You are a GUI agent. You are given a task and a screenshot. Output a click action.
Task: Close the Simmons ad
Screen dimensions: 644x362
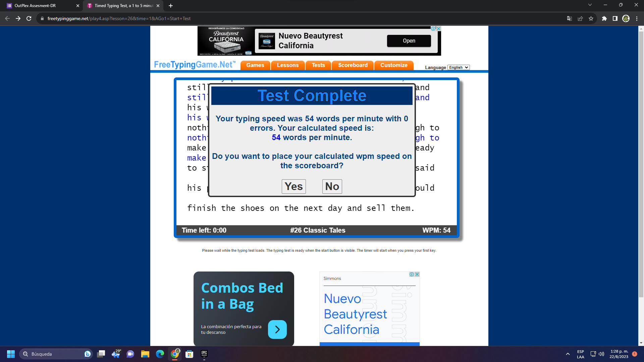point(417,274)
